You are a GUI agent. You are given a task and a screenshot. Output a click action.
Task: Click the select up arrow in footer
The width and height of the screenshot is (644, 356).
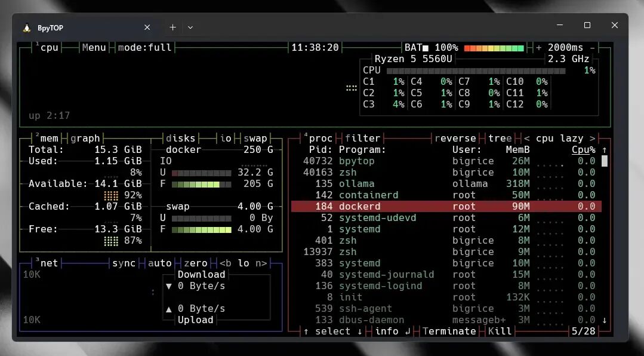point(306,332)
